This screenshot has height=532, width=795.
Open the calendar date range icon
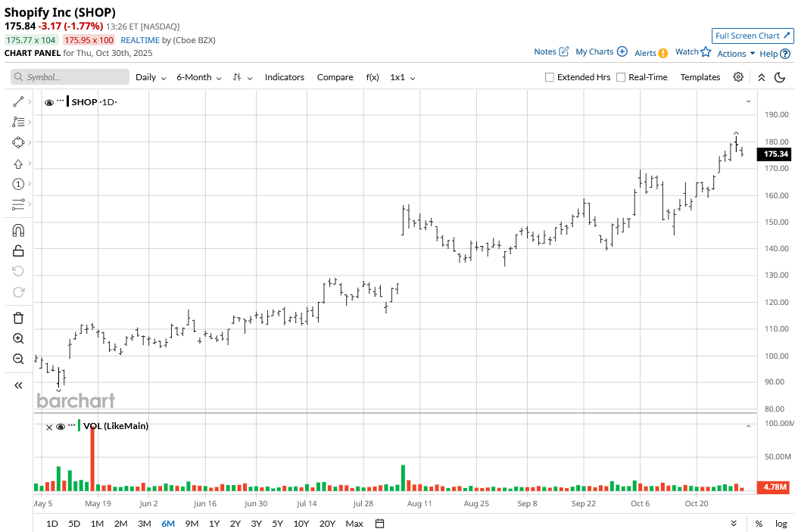379,524
